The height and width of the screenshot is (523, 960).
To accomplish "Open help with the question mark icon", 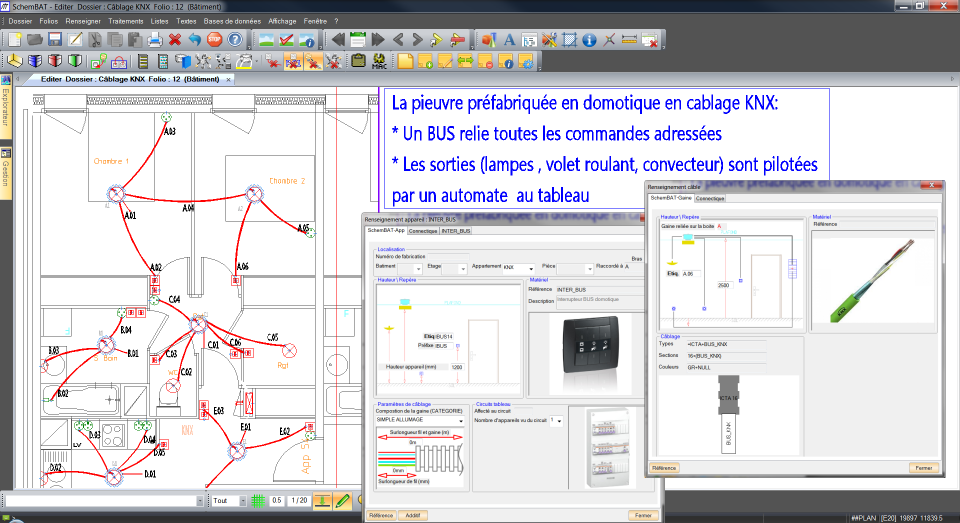I will point(235,40).
